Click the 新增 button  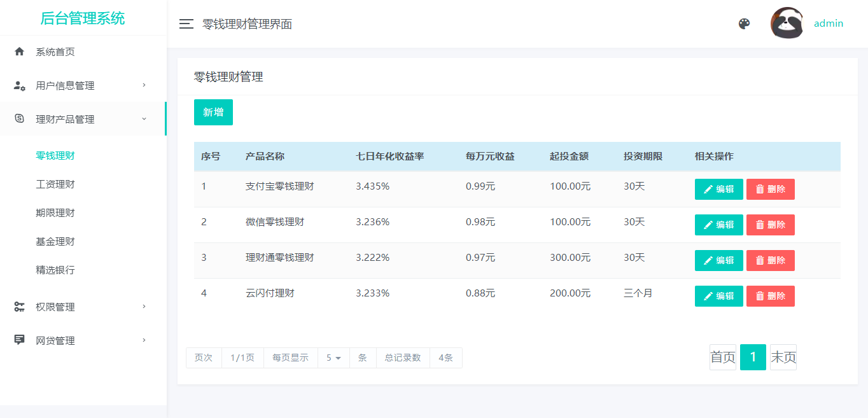click(213, 112)
